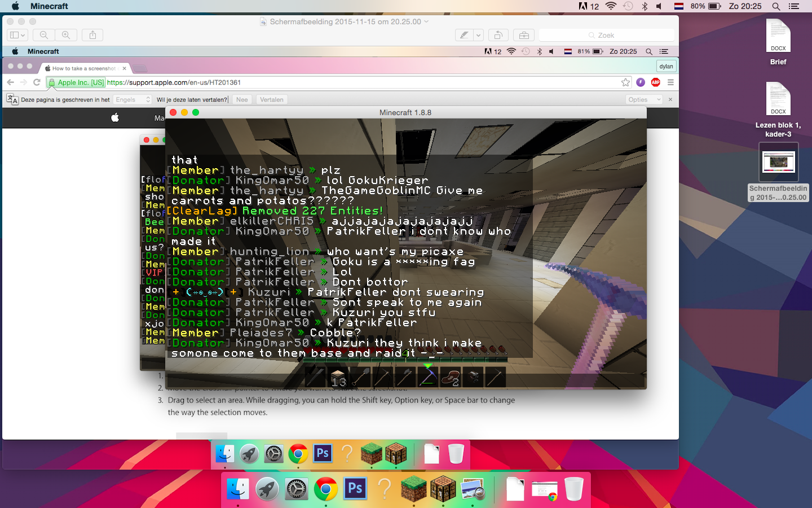Show the Markup toolbox (briefcase icon) in Preview
The height and width of the screenshot is (508, 812).
(x=524, y=35)
